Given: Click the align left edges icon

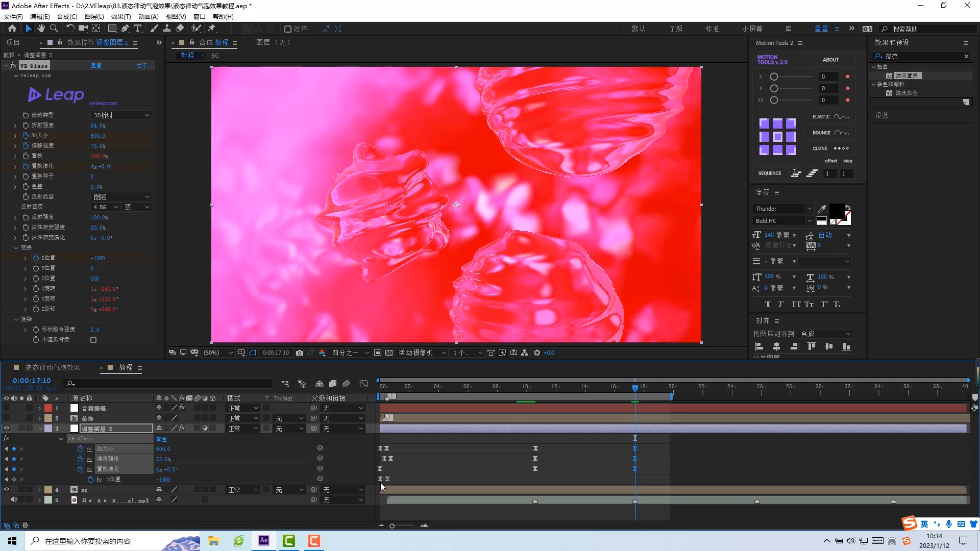Looking at the screenshot, I should [759, 346].
